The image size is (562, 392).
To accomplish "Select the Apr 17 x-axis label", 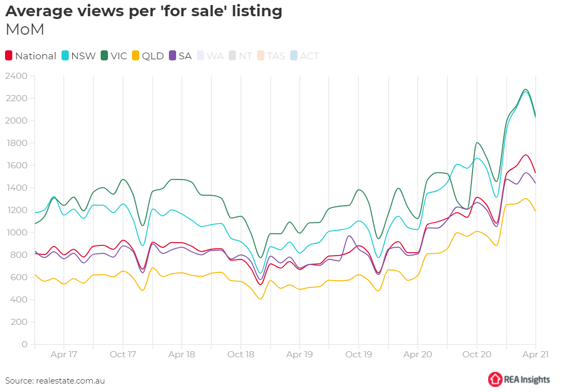I will point(64,355).
